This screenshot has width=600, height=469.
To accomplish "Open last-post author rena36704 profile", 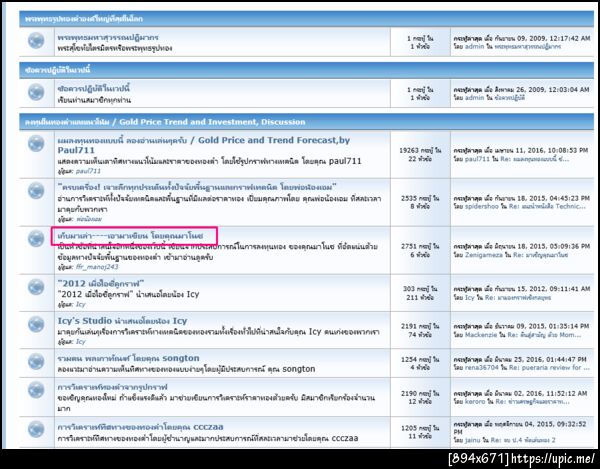I will click(483, 368).
